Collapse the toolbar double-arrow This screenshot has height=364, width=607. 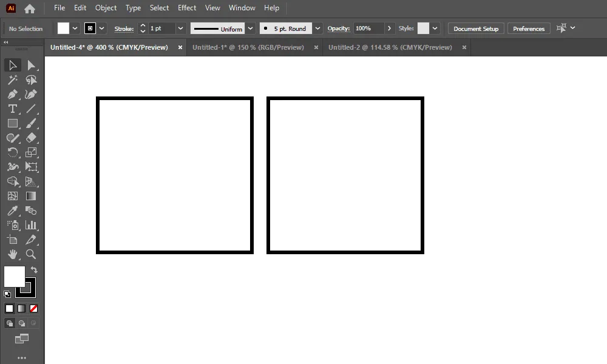[6, 42]
